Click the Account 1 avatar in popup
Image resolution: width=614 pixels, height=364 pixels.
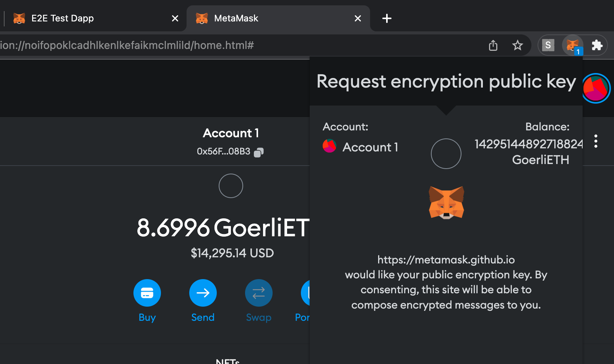click(329, 146)
